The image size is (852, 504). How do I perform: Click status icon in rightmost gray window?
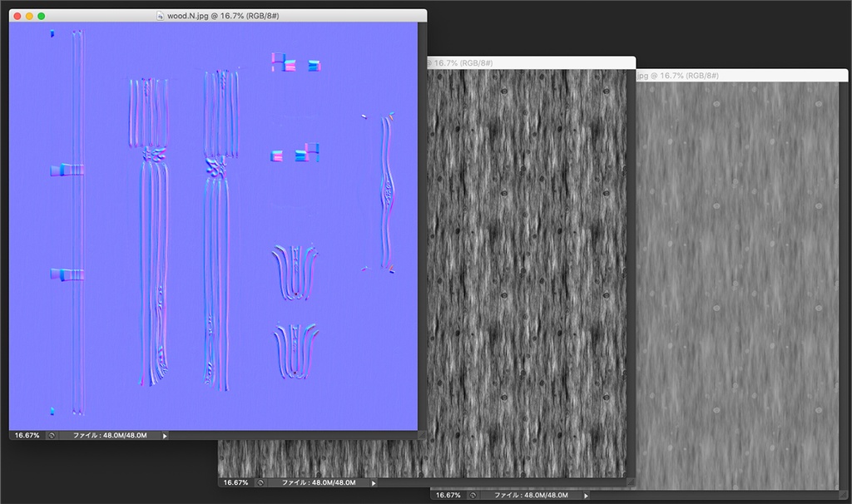click(473, 496)
